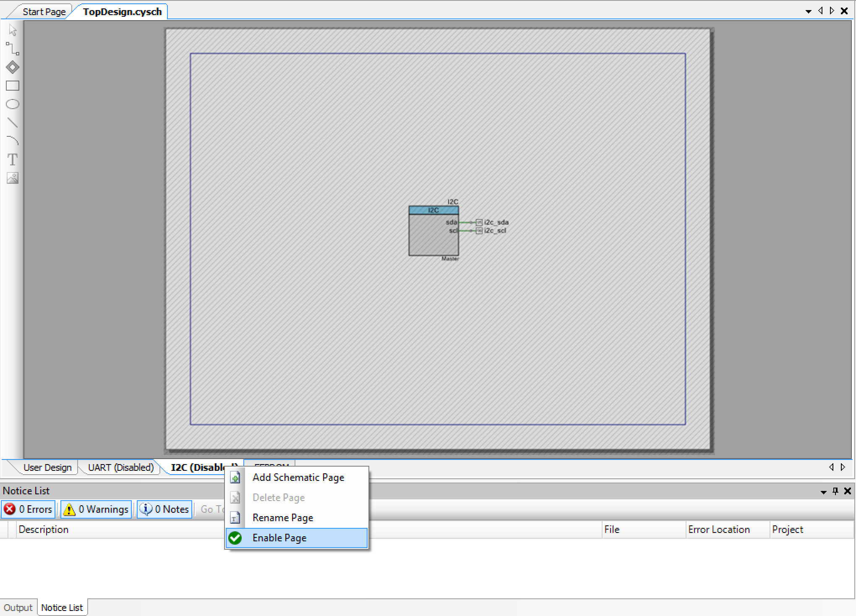
Task: Select the pointer arrow tool
Action: pos(13,31)
